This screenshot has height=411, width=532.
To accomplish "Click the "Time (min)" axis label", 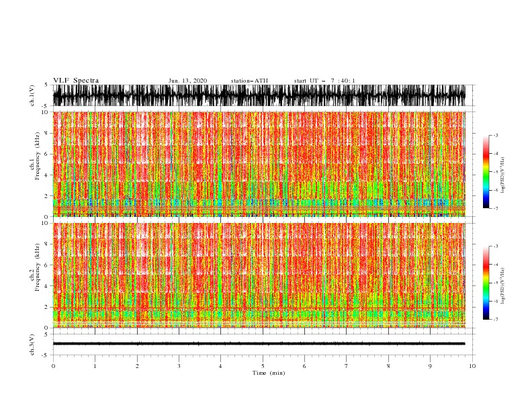I will point(269,373).
